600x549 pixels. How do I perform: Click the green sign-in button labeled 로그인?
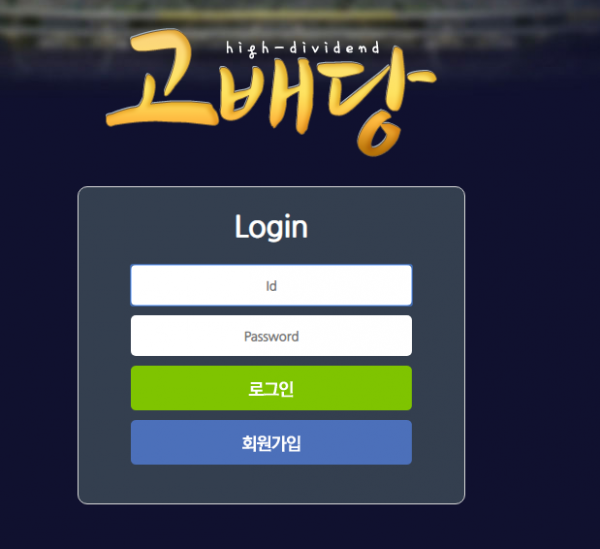click(271, 388)
